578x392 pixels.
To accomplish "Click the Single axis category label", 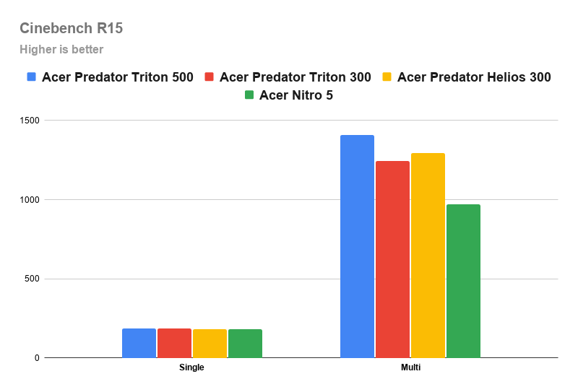I will tap(191, 367).
